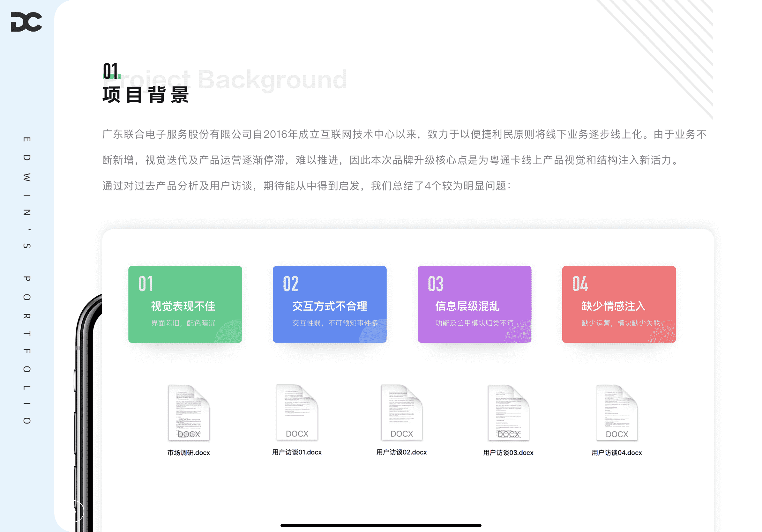Click 界面陈旧,配色暗沉 subtitle on green card
This screenshot has width=762, height=532.
coord(183,323)
